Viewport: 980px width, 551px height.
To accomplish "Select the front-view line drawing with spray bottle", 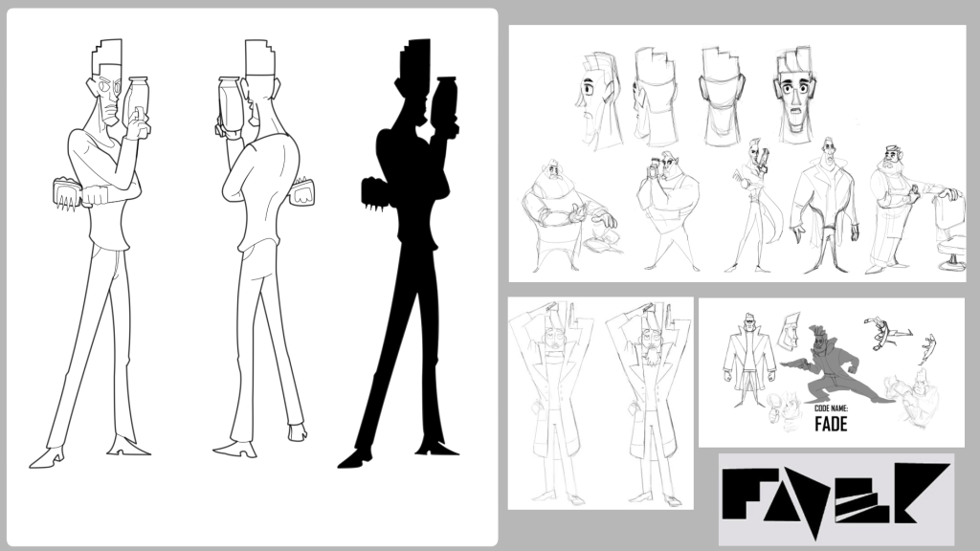I will [100, 249].
